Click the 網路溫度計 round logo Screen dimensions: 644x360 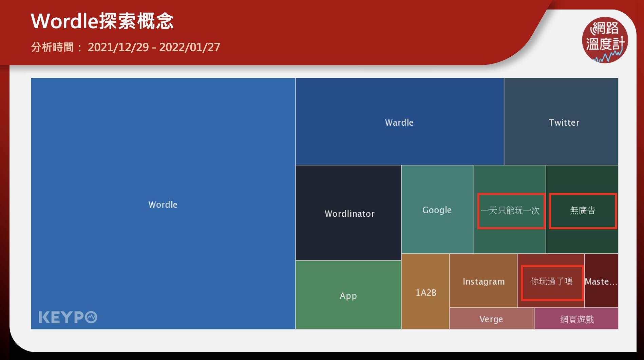coord(605,40)
